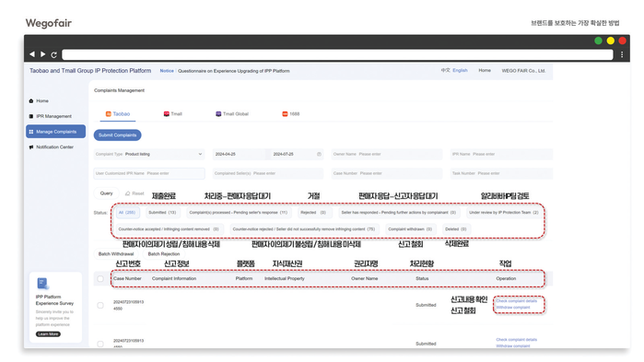Screen dimensions: 644x362
Task: Switch language to 中文
Action: coord(446,71)
